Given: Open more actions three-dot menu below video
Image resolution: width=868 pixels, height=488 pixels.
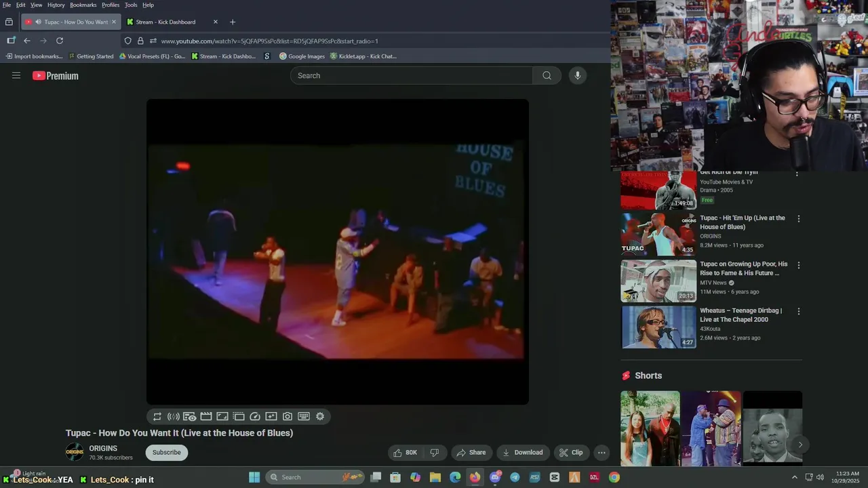Looking at the screenshot, I should click(601, 453).
